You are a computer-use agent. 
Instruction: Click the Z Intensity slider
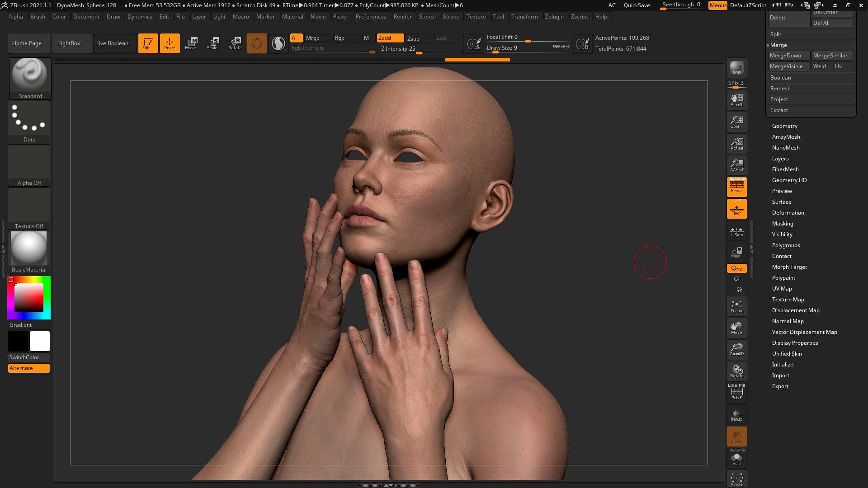pyautogui.click(x=420, y=49)
